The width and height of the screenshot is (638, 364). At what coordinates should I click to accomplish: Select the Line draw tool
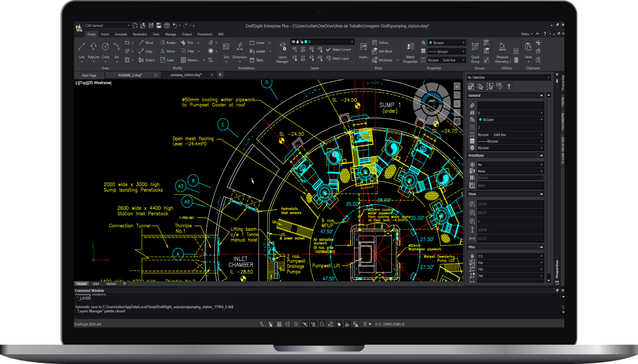(81, 50)
